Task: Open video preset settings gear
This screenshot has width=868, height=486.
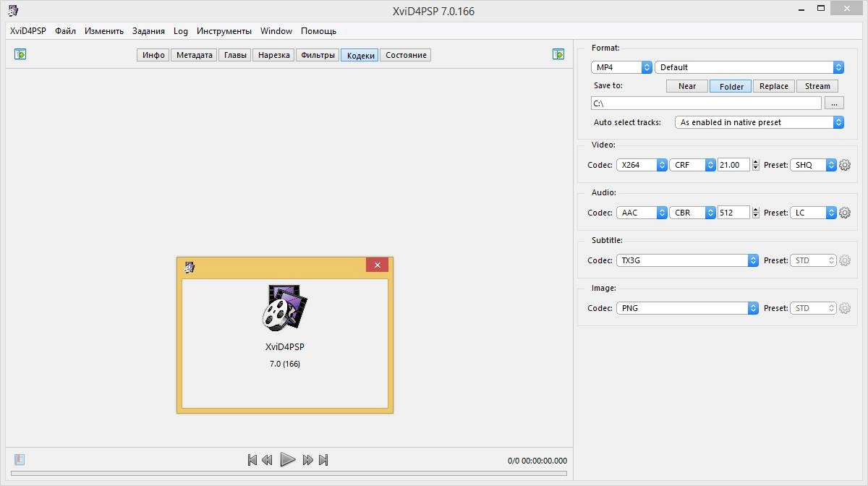Action: pyautogui.click(x=844, y=165)
